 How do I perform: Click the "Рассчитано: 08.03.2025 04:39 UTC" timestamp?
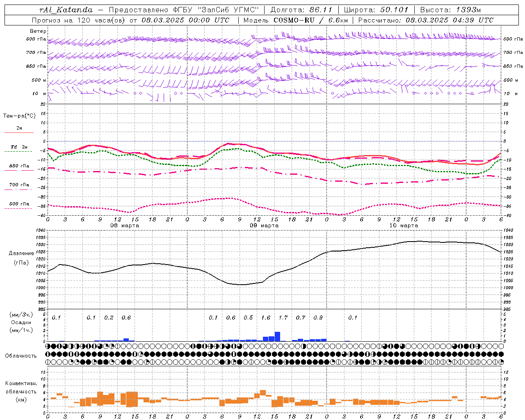[x=426, y=20]
